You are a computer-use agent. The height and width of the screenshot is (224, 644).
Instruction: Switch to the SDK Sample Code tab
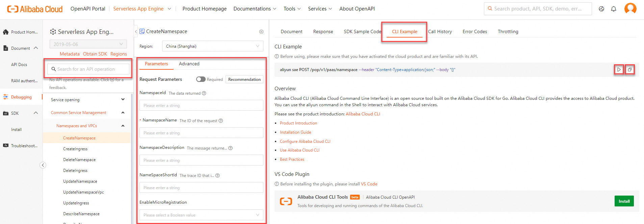pyautogui.click(x=362, y=31)
